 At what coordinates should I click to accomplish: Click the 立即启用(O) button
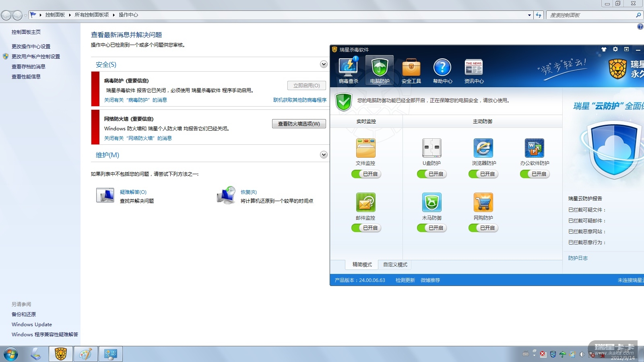307,86
